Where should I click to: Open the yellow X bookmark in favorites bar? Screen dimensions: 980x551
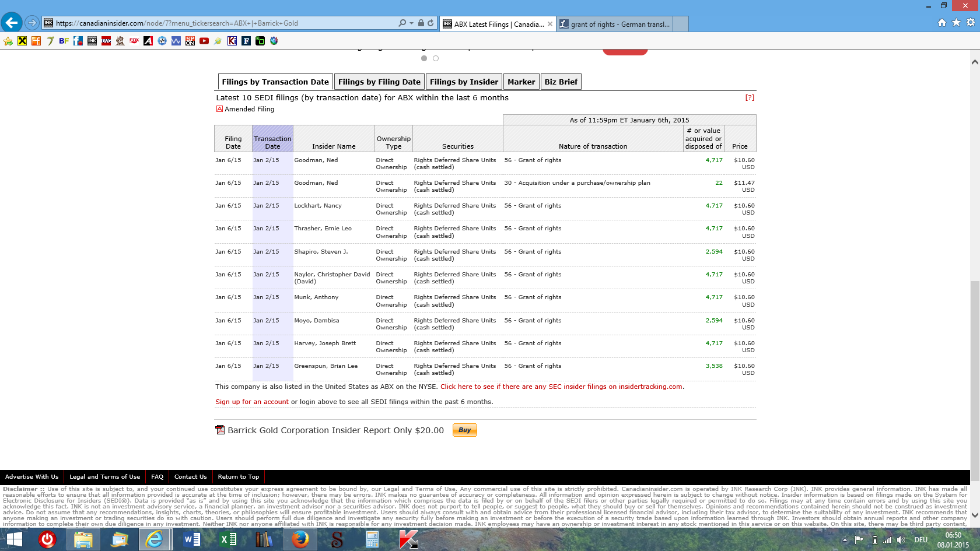coord(22,41)
